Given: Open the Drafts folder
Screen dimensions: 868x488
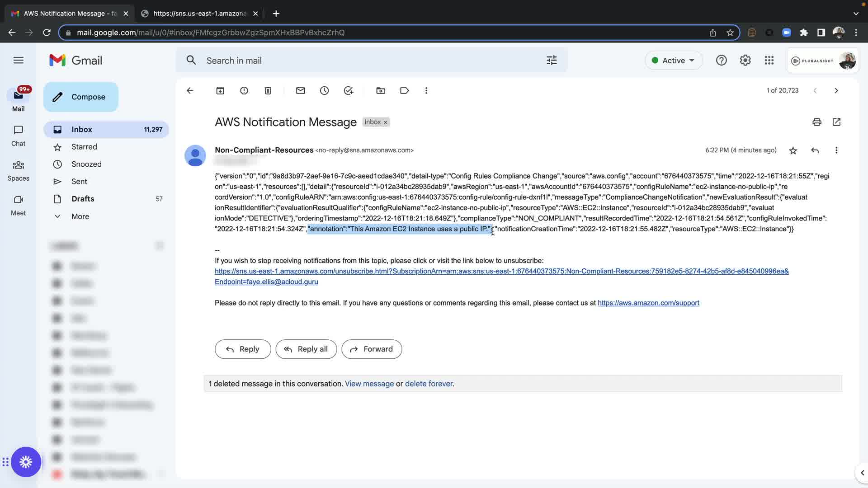Looking at the screenshot, I should (x=83, y=199).
